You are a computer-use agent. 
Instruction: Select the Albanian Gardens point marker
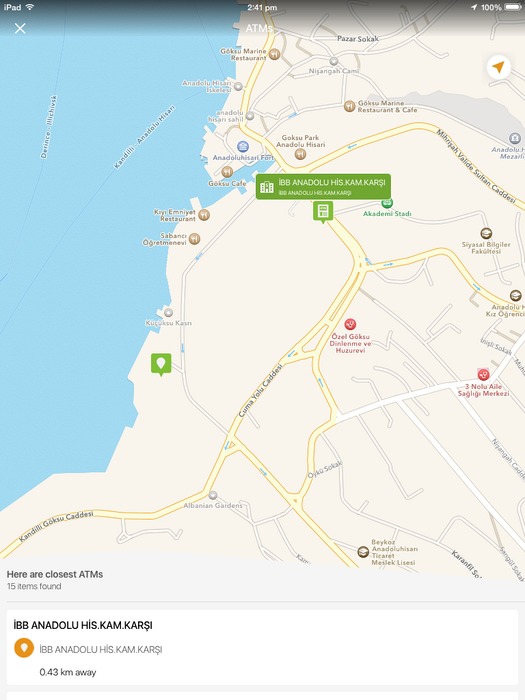pos(213,495)
